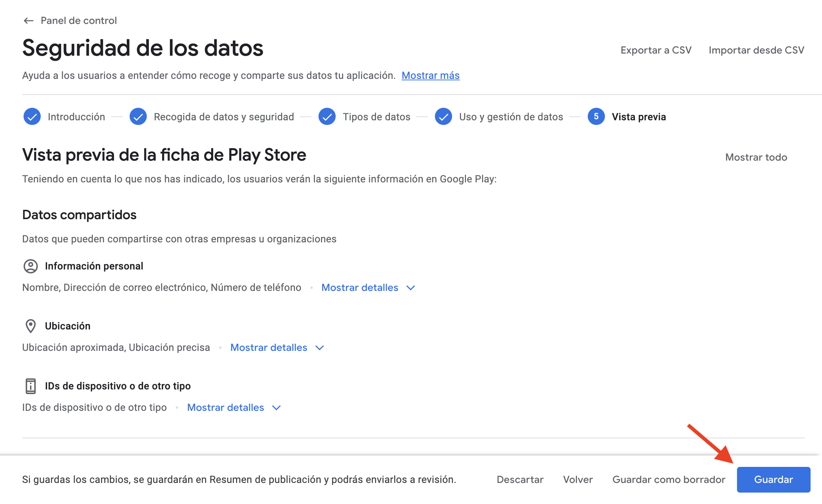Expand Mostrar detalles for Ubicación

[x=269, y=347]
